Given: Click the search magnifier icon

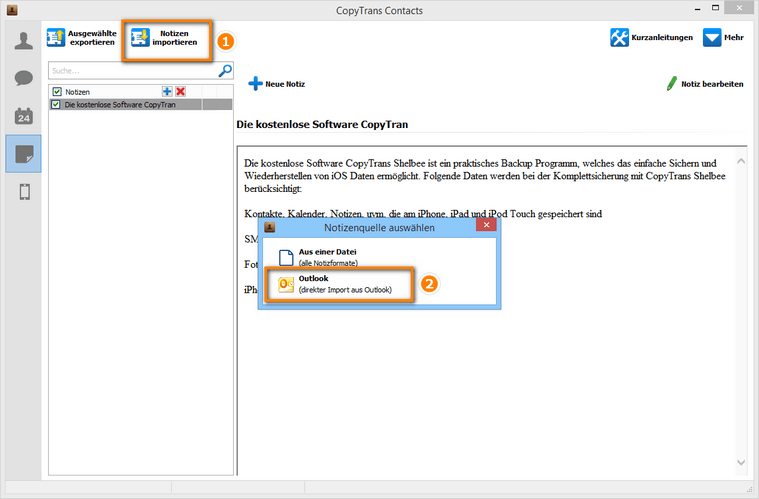Looking at the screenshot, I should [225, 71].
